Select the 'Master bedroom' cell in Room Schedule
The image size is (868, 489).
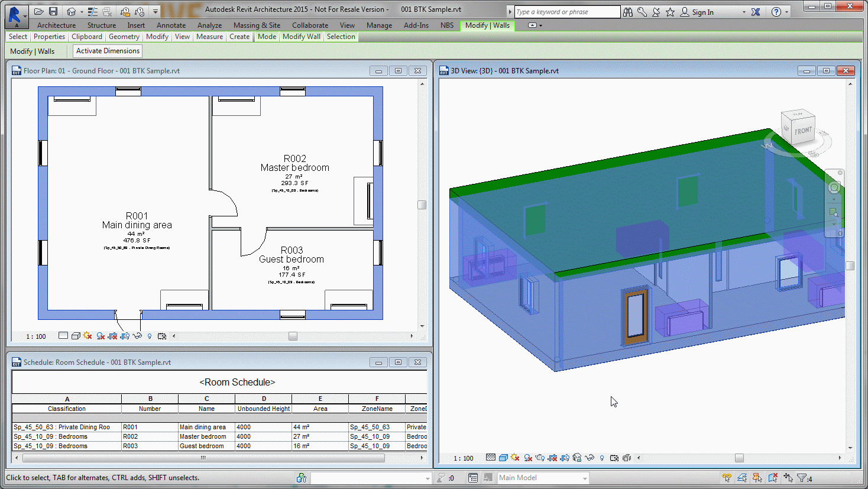tap(207, 436)
